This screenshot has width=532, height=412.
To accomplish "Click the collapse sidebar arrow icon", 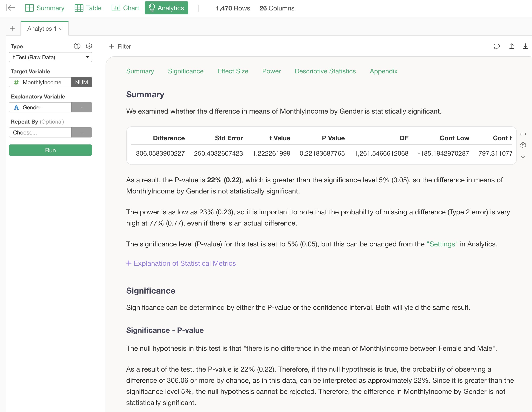I will (10, 8).
